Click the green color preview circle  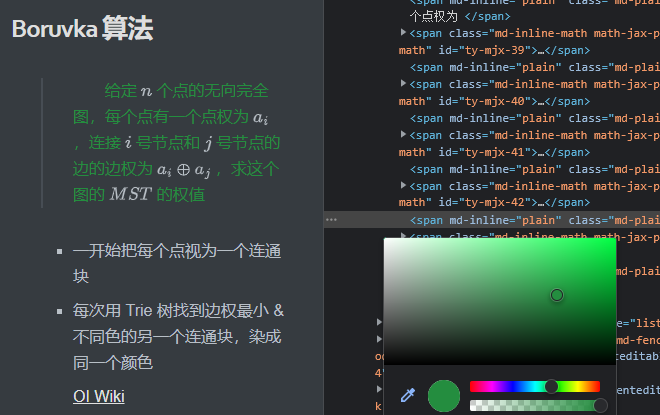(x=444, y=396)
